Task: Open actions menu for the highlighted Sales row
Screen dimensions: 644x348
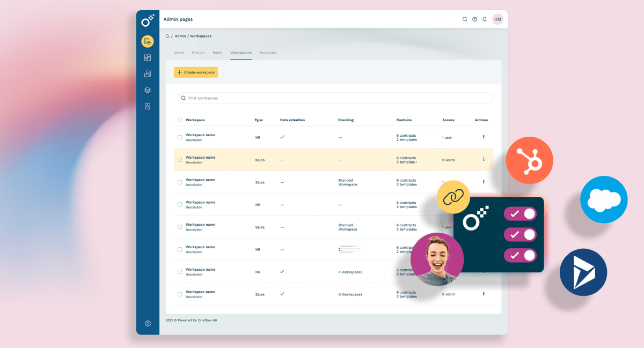Action: point(484,159)
